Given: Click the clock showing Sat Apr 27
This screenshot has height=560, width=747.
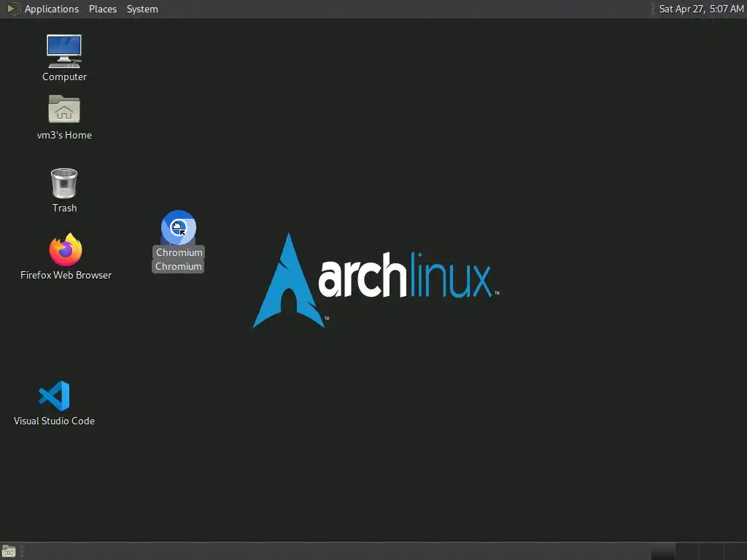Looking at the screenshot, I should coord(701,9).
